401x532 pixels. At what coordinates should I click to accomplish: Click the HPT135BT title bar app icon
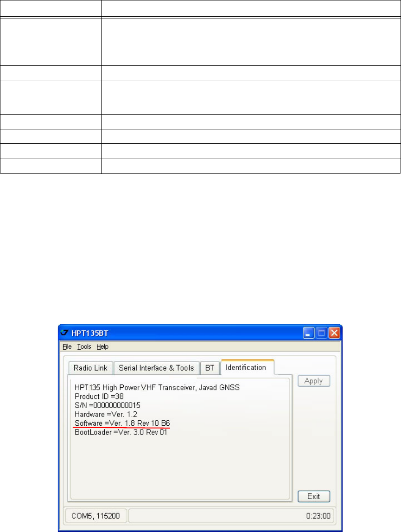[x=64, y=333]
